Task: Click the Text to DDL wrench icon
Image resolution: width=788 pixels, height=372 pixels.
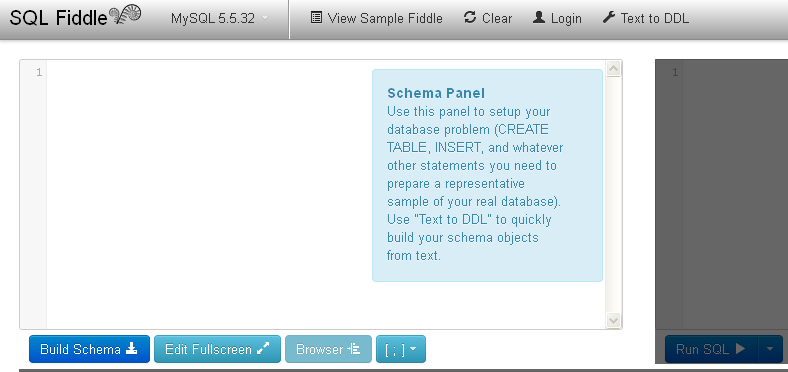Action: pyautogui.click(x=609, y=18)
